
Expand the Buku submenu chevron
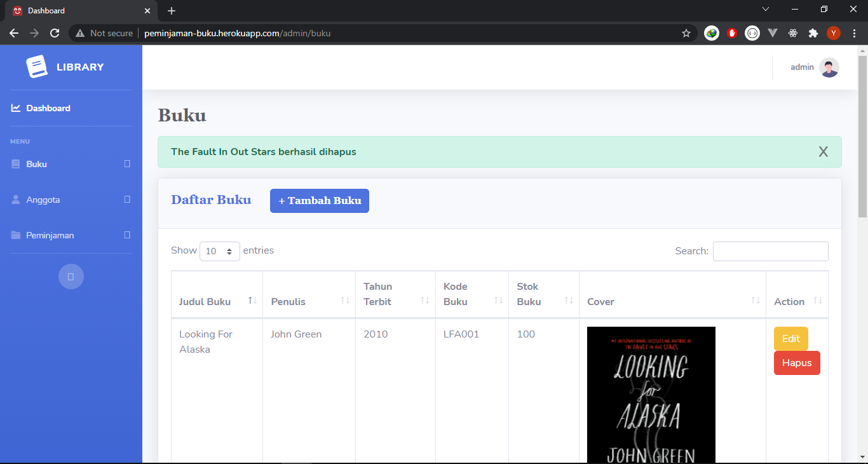click(x=127, y=164)
